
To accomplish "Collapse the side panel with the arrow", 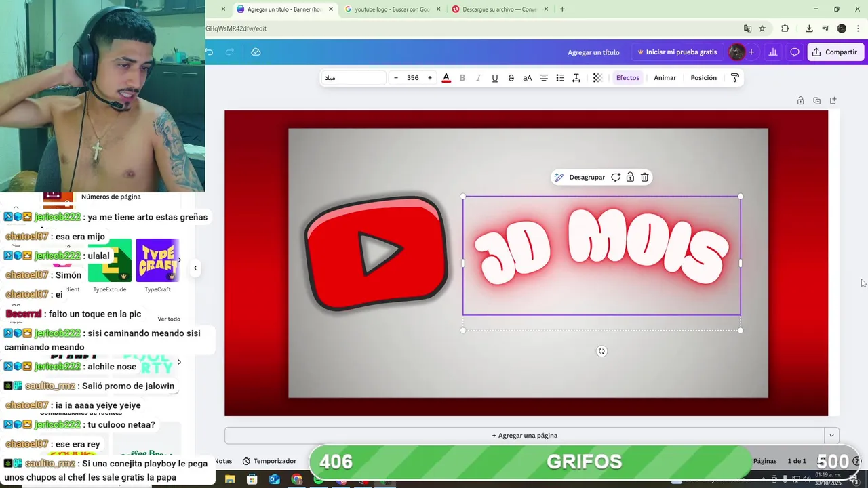I will [x=195, y=268].
